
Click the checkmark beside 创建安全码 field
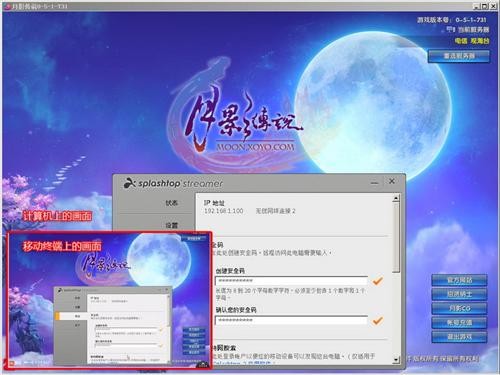[377, 281]
